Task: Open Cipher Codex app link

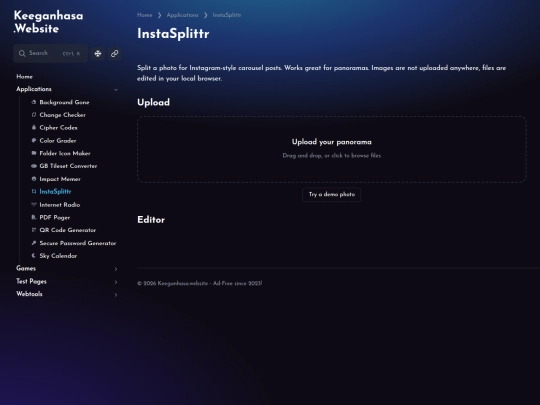Action: [58, 127]
